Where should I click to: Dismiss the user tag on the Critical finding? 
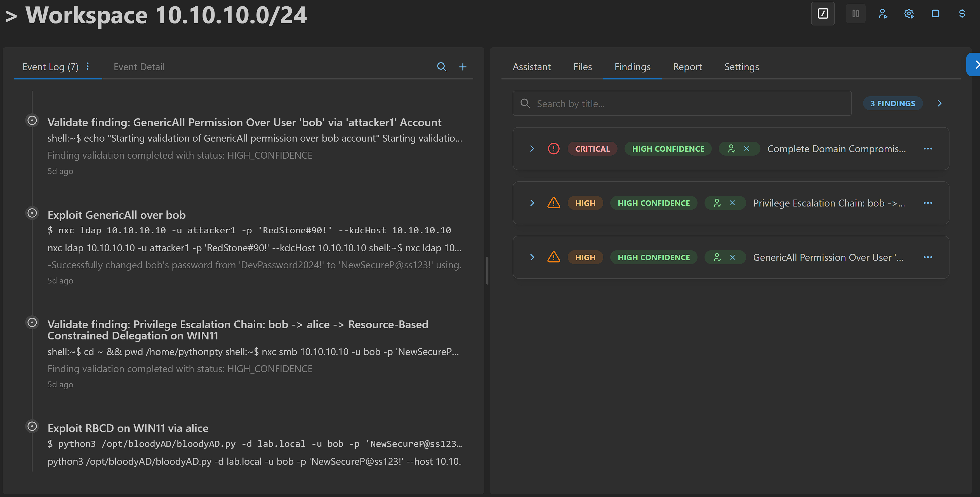(x=746, y=149)
